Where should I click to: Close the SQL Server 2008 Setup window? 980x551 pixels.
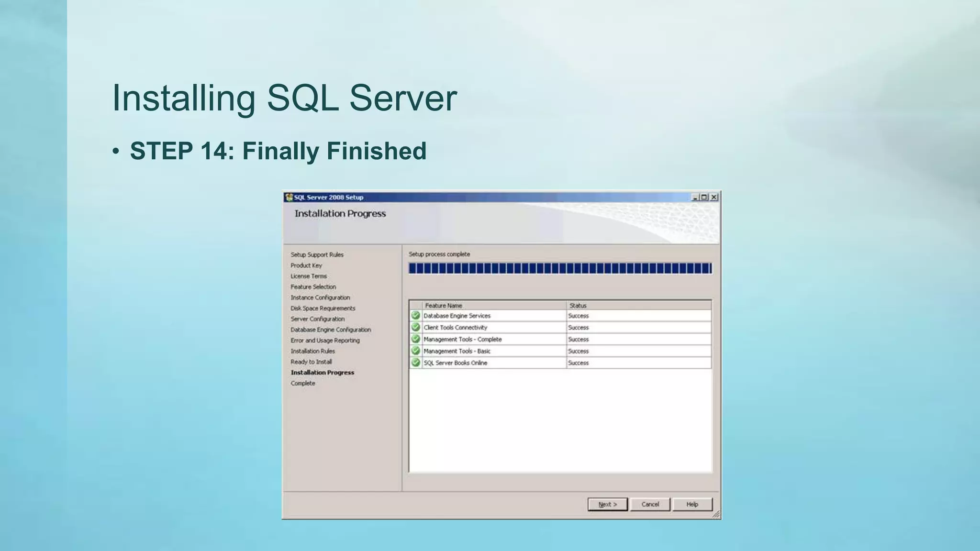coord(714,197)
